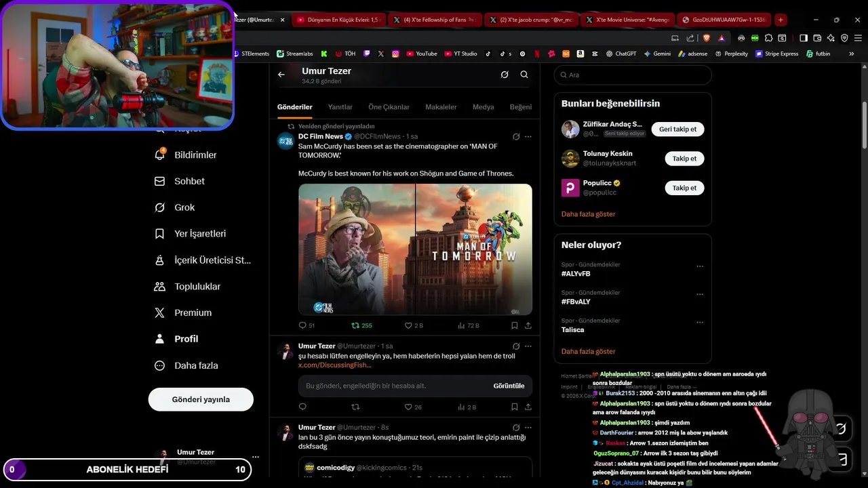This screenshot has width=868, height=488.
Task: Open options for #FBvALY trend
Action: (x=700, y=295)
